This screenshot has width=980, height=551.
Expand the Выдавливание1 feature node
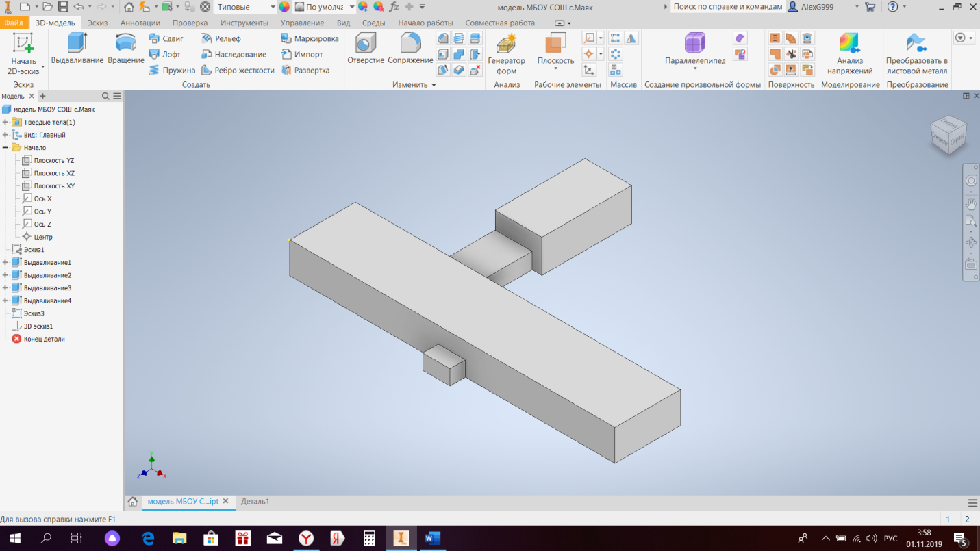click(5, 263)
